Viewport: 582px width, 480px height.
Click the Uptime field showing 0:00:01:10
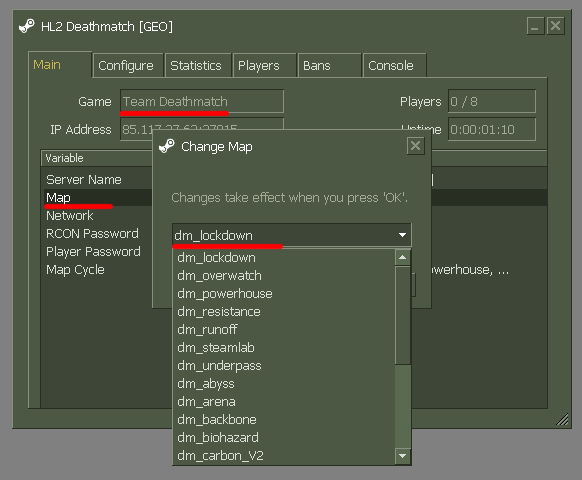[x=492, y=129]
